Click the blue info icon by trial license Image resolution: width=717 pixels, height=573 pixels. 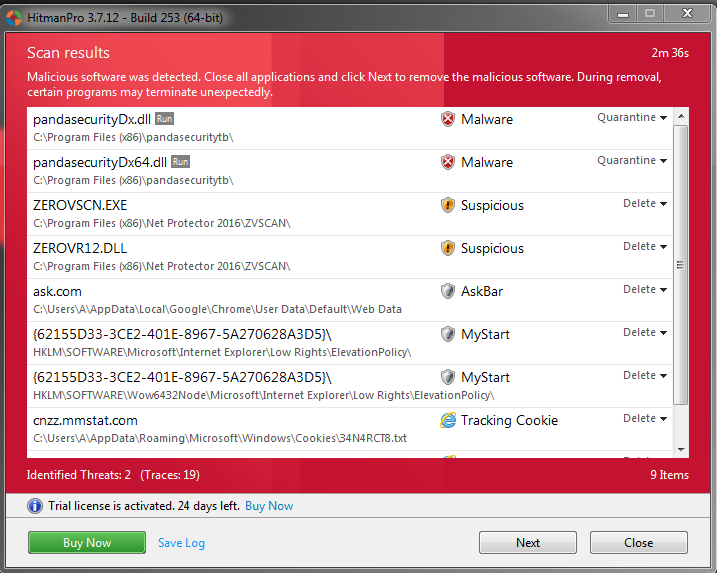tap(35, 506)
